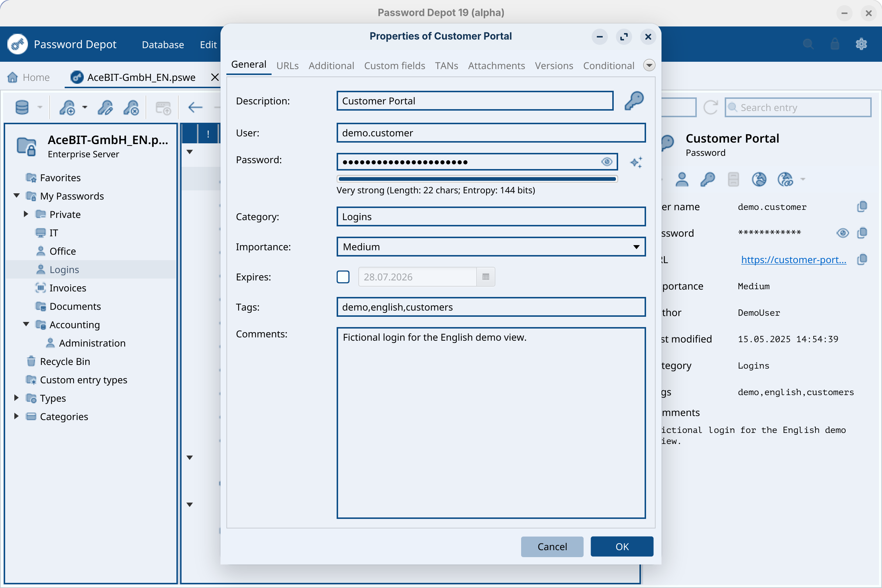The height and width of the screenshot is (588, 882).
Task: Open the Edit menu
Action: [x=208, y=44]
